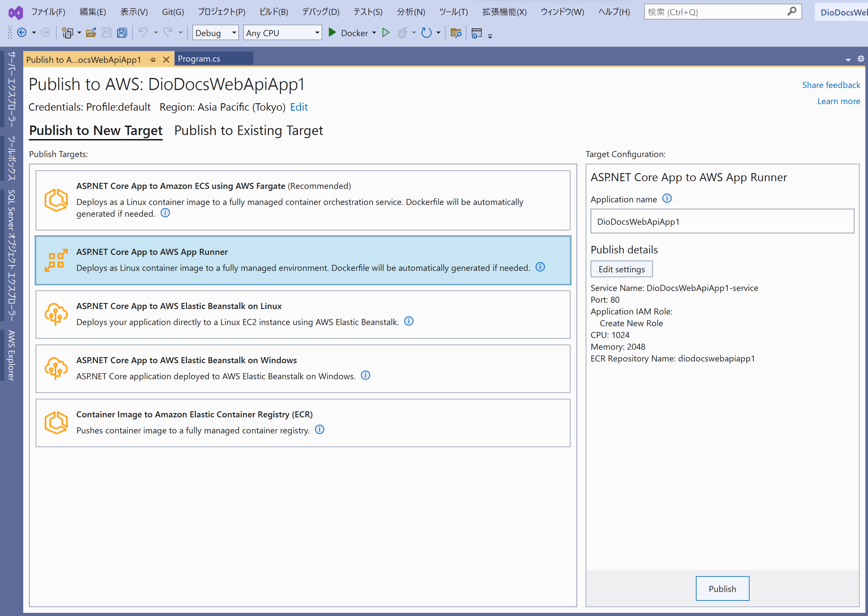Click the Start Without Debugging outline play icon
Image resolution: width=868 pixels, height=616 pixels.
[x=386, y=33]
